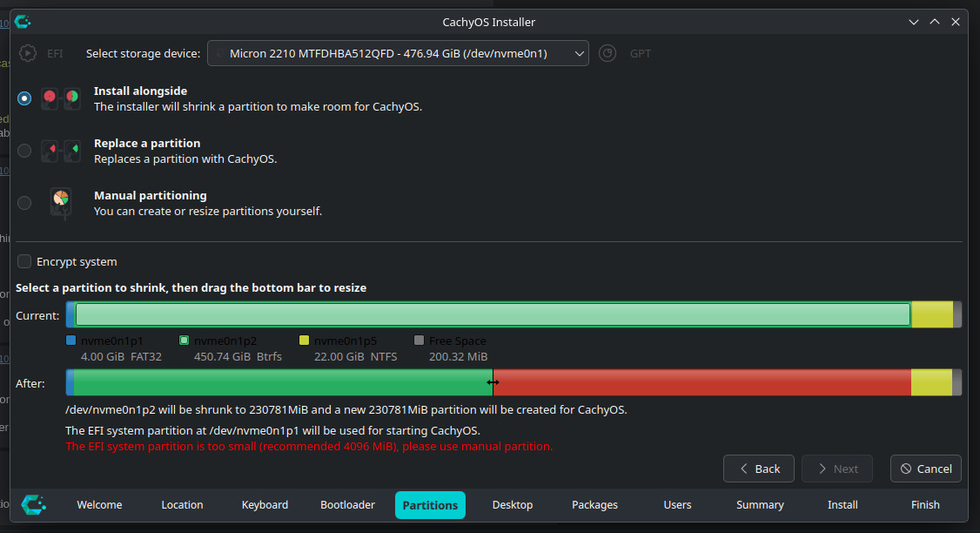Click the GPT partition table icon
This screenshot has width=980, height=533.
(607, 53)
